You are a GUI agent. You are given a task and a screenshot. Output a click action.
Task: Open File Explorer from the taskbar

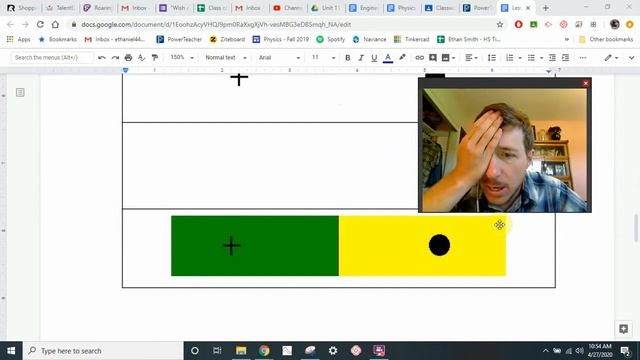point(241,351)
